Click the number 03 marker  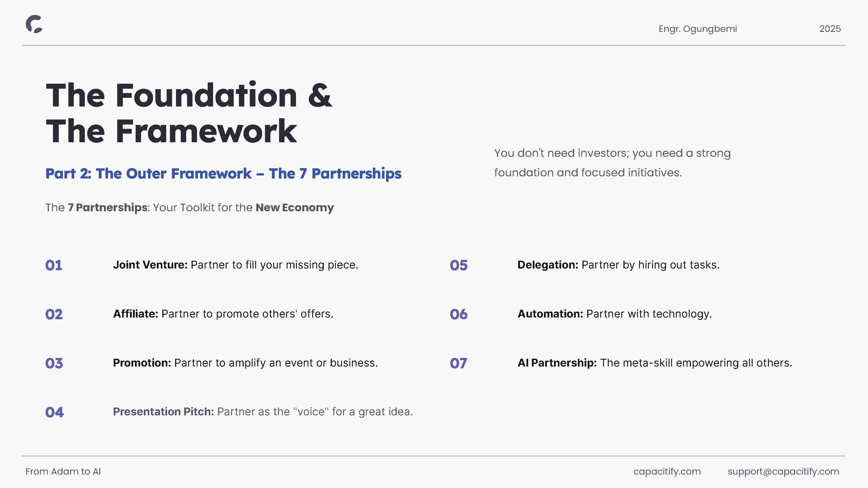[x=54, y=363]
